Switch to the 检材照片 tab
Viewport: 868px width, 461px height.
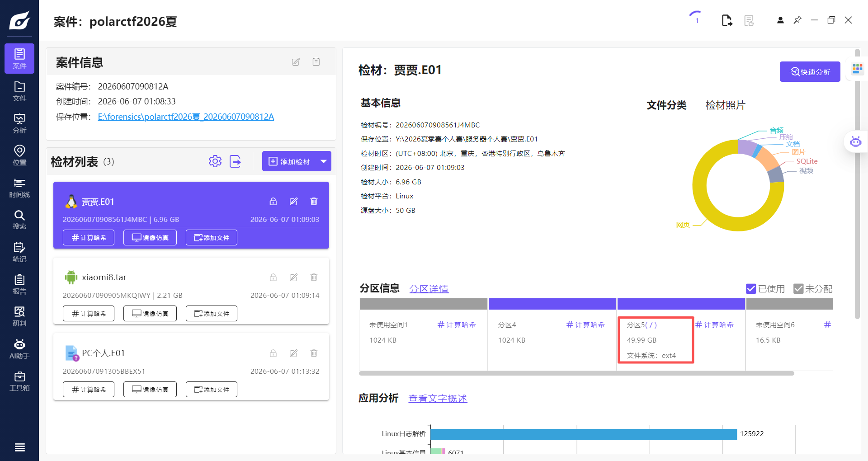tap(725, 105)
